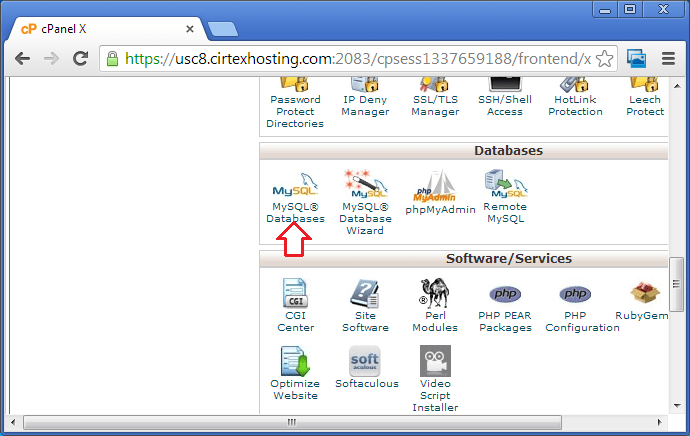Open PHP Configuration
This screenshot has width=690, height=436.
(574, 295)
